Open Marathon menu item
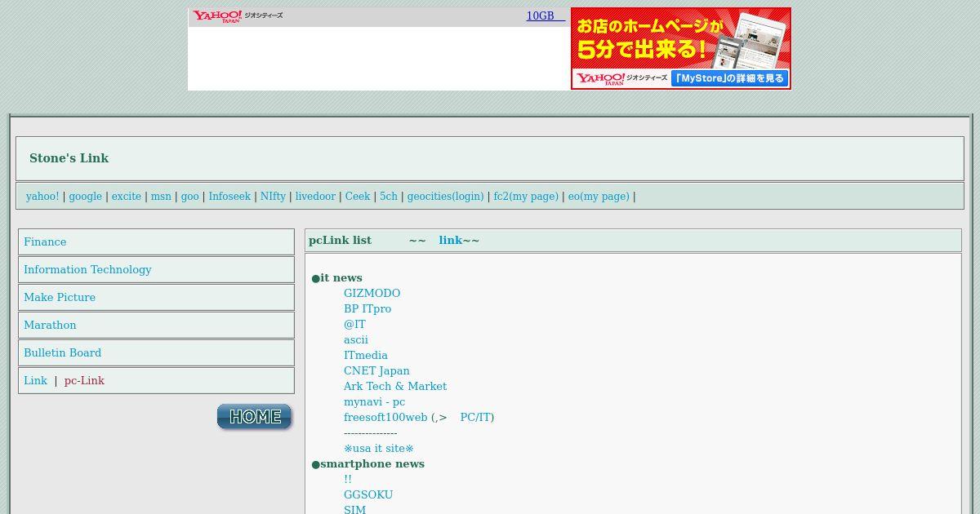The height and width of the screenshot is (514, 980). click(50, 326)
